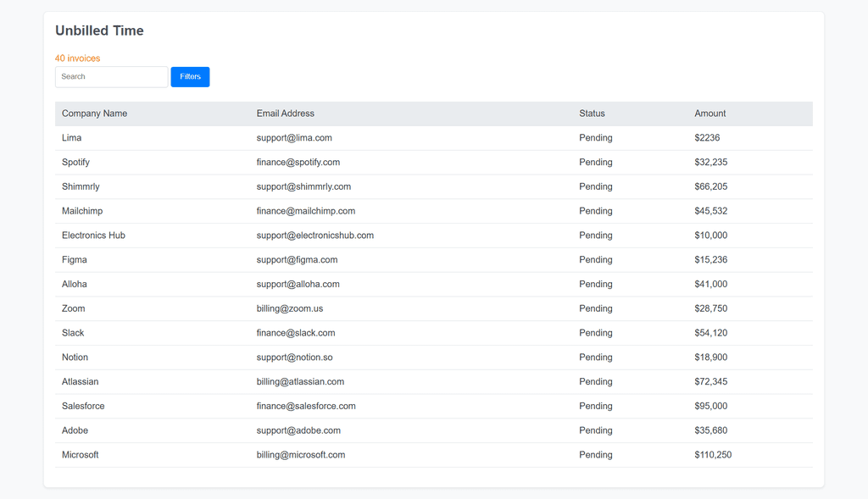Click Microsoft's $110,250 amount
Viewport: 868px width, 499px height.
[713, 454]
